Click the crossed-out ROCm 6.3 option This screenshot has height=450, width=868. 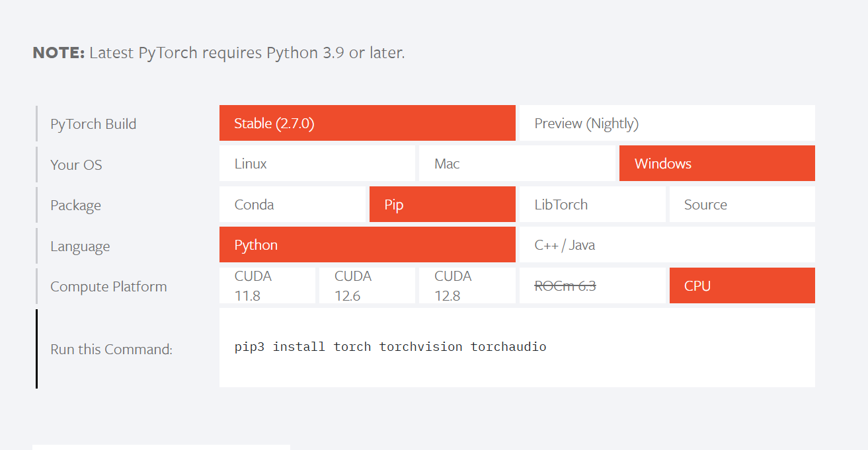tap(592, 285)
